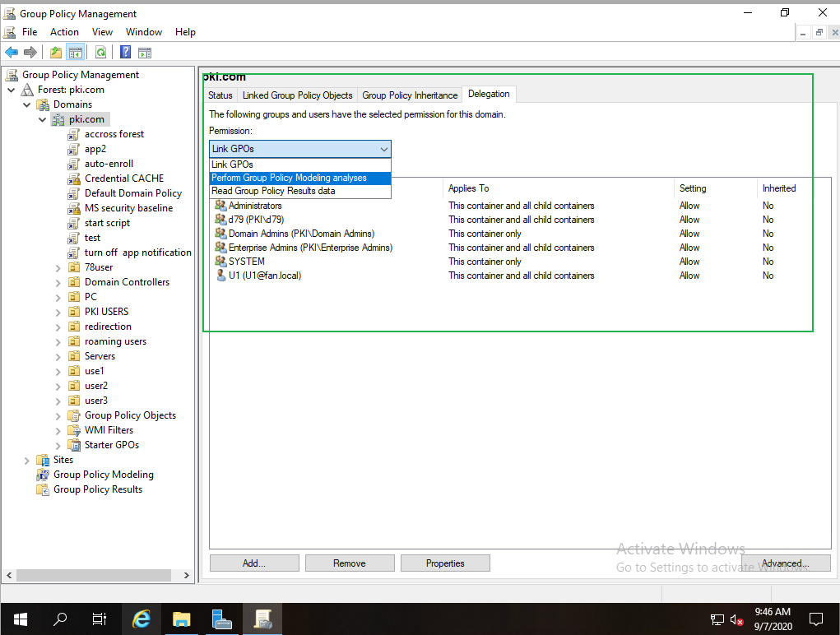840x635 pixels.
Task: Open the File menu
Action: point(30,32)
